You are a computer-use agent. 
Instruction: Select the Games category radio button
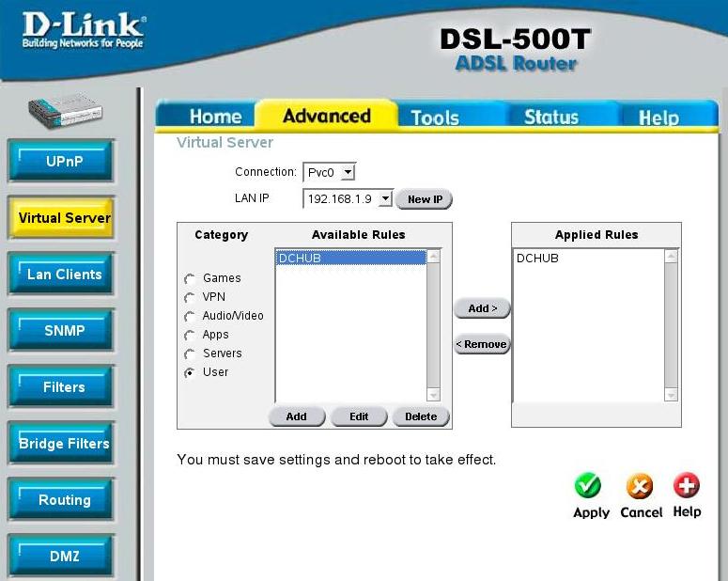click(190, 279)
